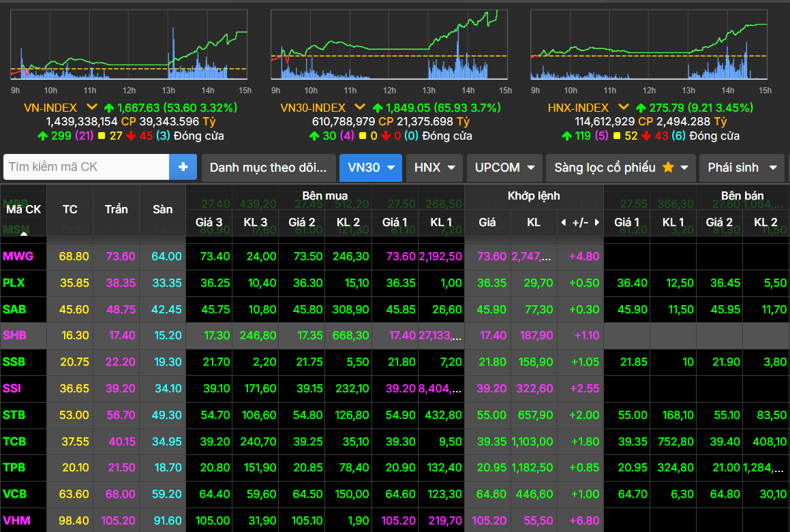Click the VN-INDEX intraday chart
The width and height of the screenshot is (790, 532).
click(x=128, y=45)
